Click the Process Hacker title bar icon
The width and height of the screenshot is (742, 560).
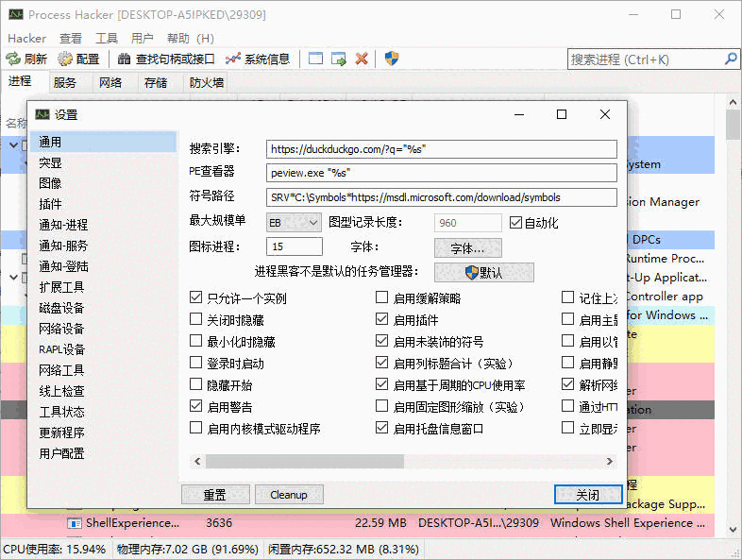click(x=16, y=14)
